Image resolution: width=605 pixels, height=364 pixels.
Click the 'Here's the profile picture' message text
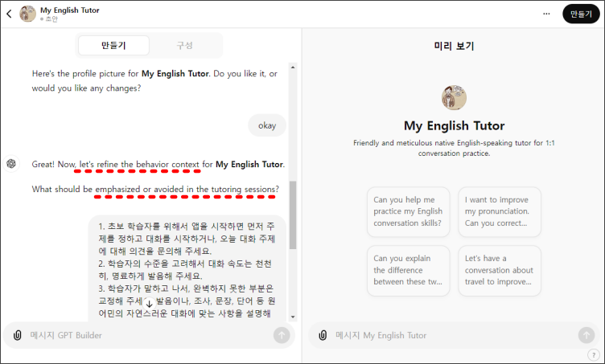point(154,81)
